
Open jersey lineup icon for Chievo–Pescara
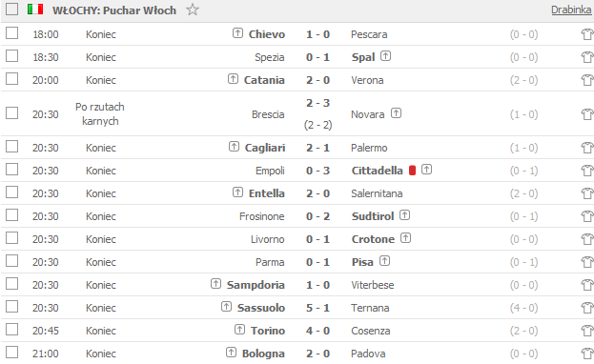pyautogui.click(x=587, y=34)
